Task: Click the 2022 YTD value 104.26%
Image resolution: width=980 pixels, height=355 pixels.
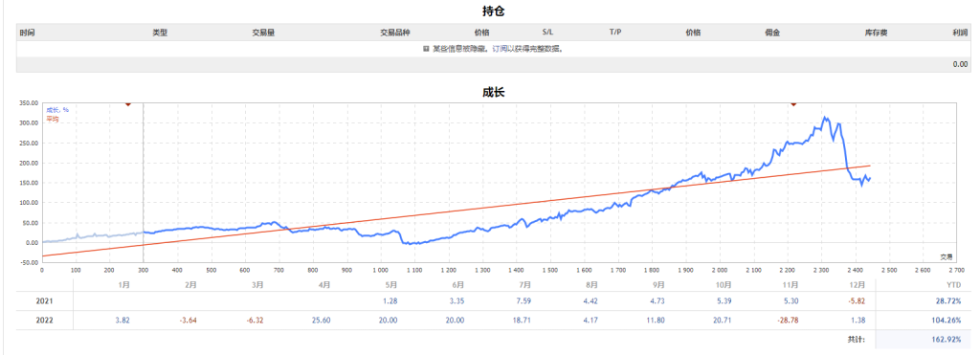Action: point(947,320)
